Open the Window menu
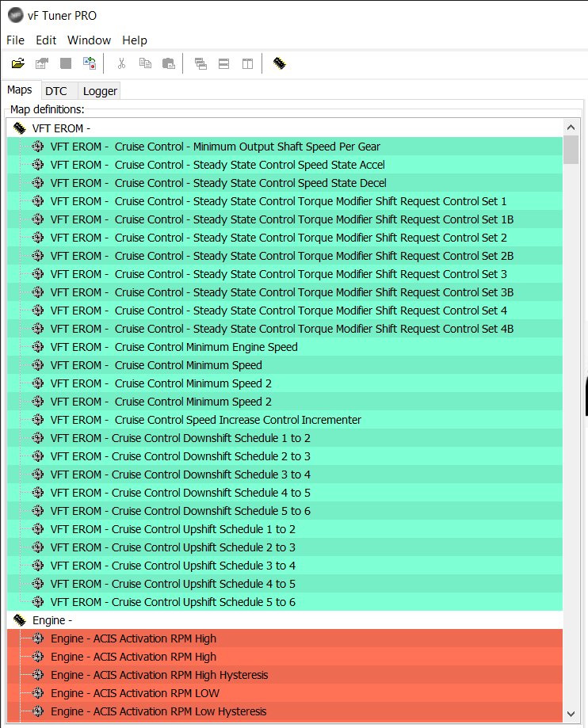 coord(90,40)
